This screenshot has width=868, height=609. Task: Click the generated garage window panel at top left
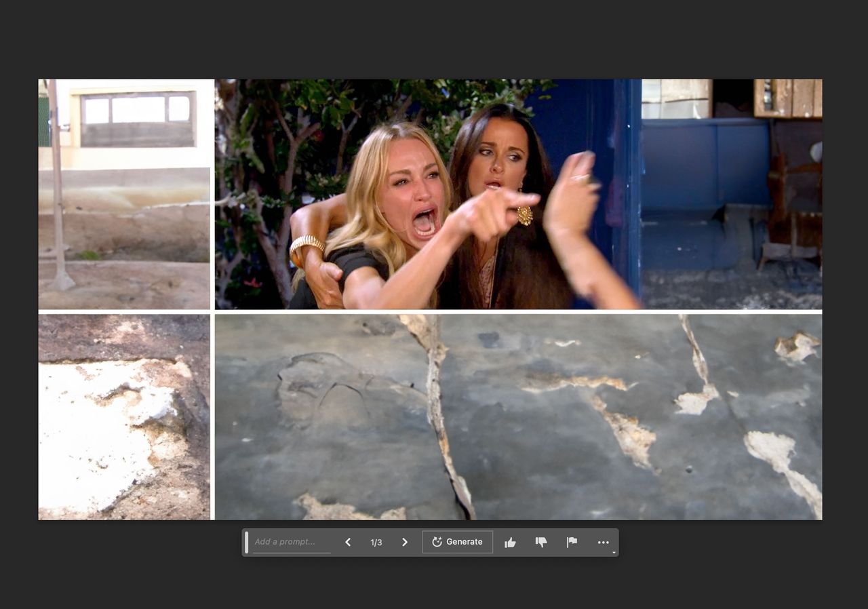tap(124, 194)
